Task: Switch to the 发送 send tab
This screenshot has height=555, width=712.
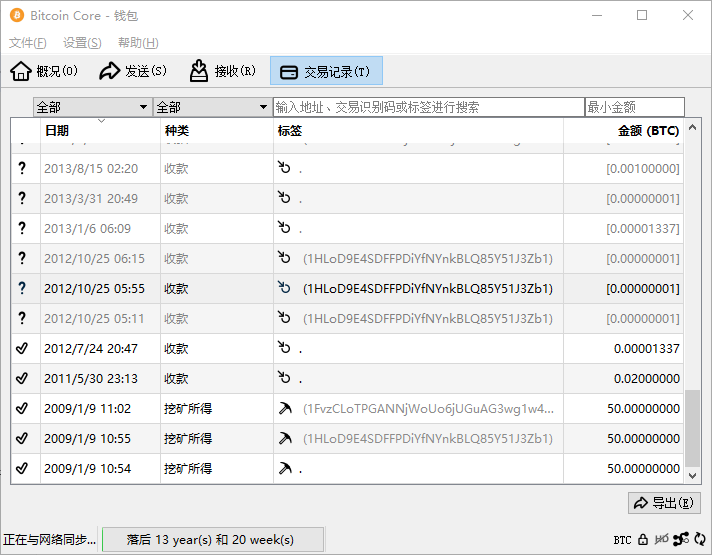Action: pyautogui.click(x=132, y=71)
